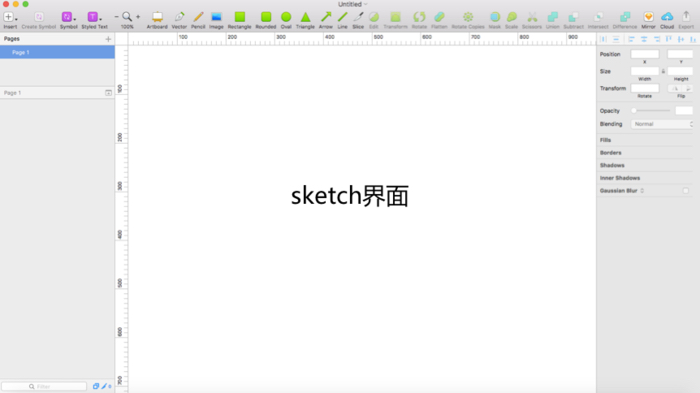This screenshot has height=393, width=700.
Task: Click the Flatten toolbar icon
Action: 439,17
